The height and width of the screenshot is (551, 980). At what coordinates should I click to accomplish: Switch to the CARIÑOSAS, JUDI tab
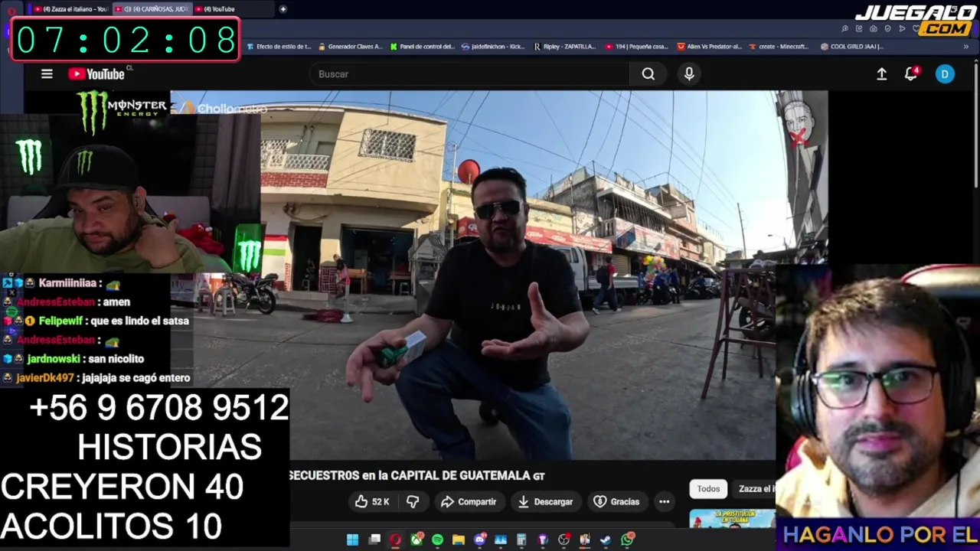[152, 9]
